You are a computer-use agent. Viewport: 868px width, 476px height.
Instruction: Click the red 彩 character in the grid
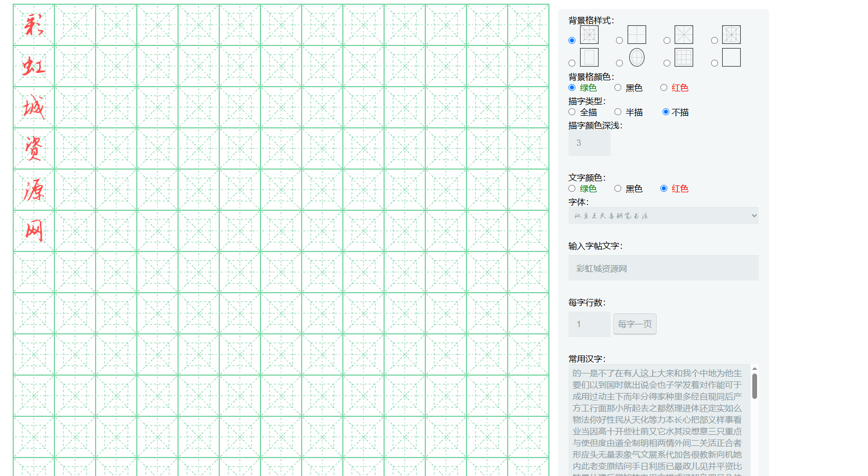(x=34, y=25)
